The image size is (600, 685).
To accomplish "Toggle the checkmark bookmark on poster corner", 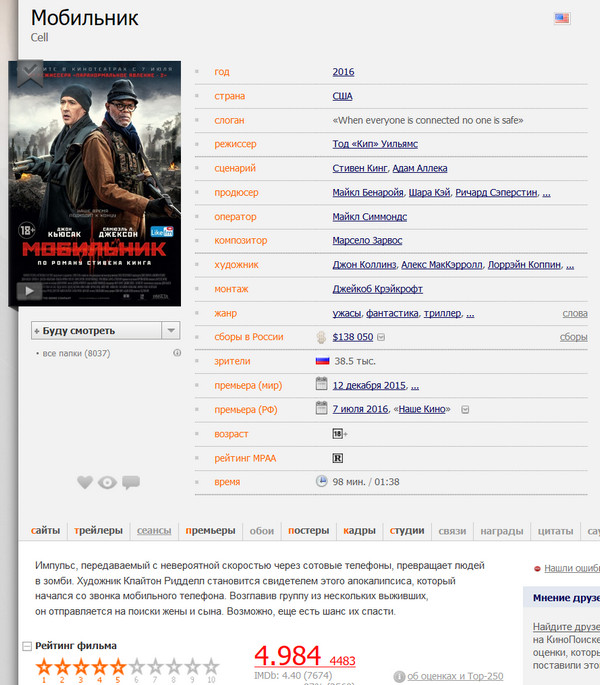I will pos(28,70).
